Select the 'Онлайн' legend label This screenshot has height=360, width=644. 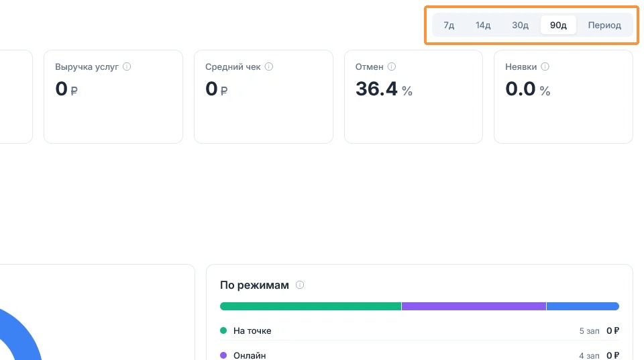point(250,355)
